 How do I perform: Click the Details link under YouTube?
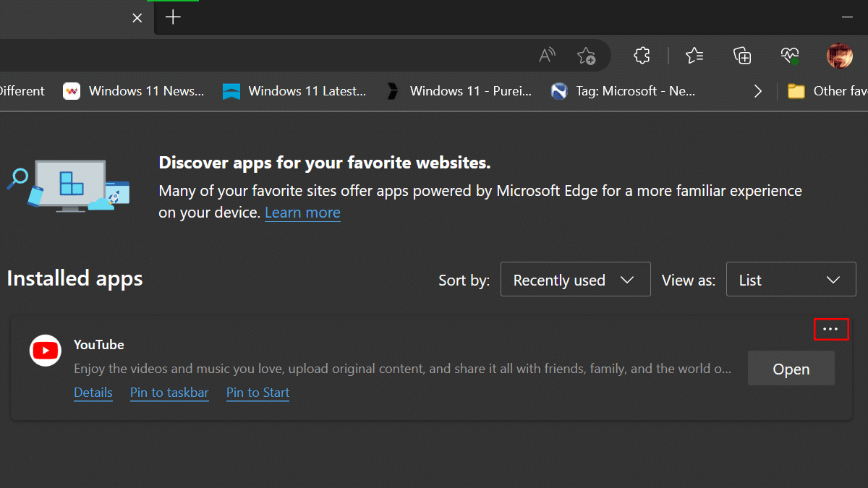pos(93,393)
